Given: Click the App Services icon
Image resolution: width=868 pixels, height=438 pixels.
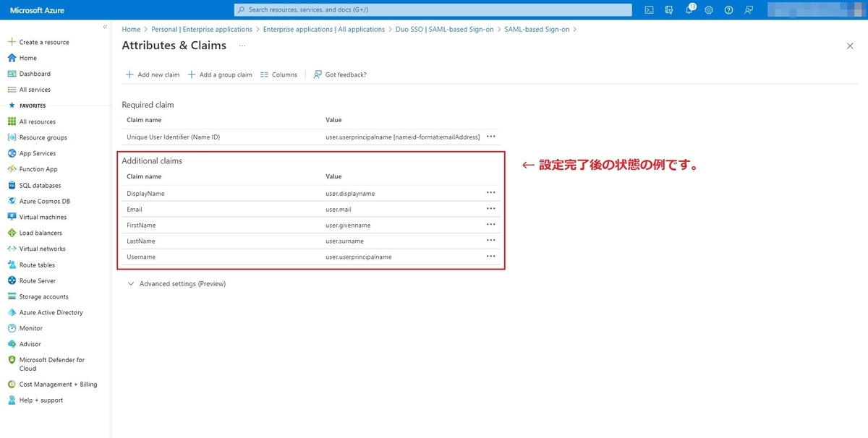Looking at the screenshot, I should click(x=12, y=153).
